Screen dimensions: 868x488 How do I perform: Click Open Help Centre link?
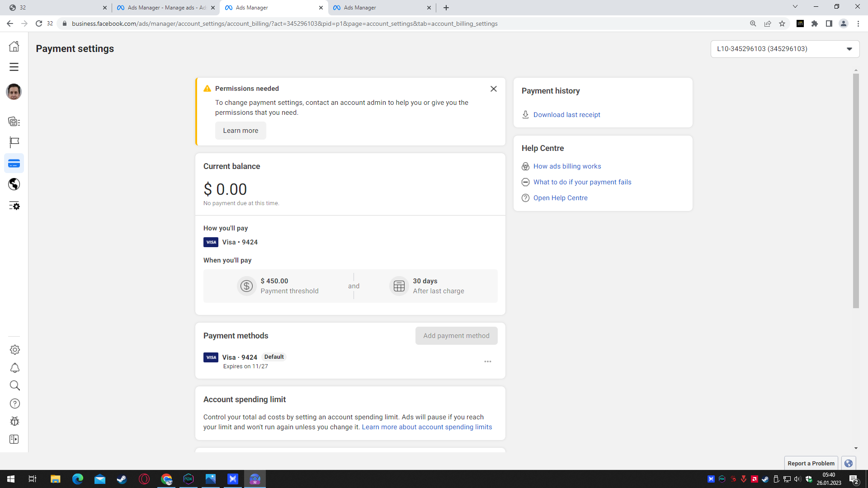pos(560,198)
